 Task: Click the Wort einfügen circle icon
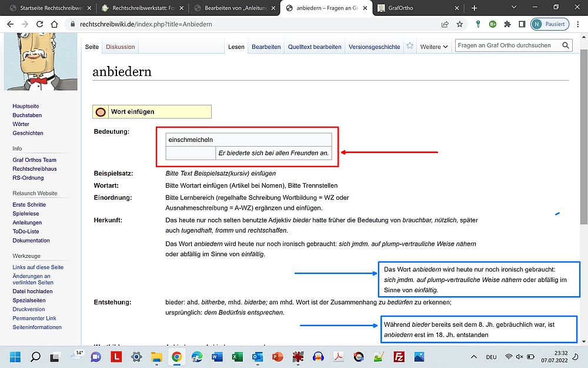[x=101, y=111]
